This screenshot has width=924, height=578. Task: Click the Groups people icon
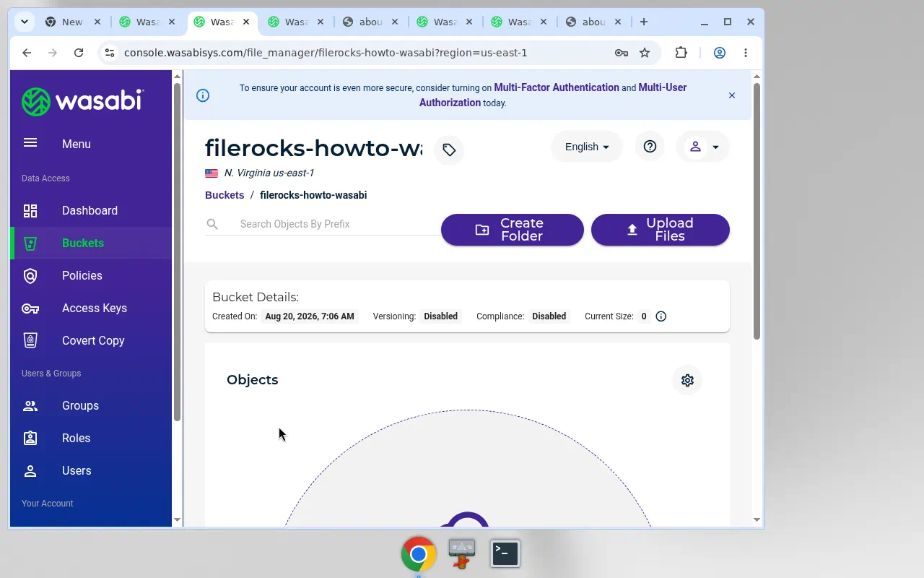click(x=30, y=405)
